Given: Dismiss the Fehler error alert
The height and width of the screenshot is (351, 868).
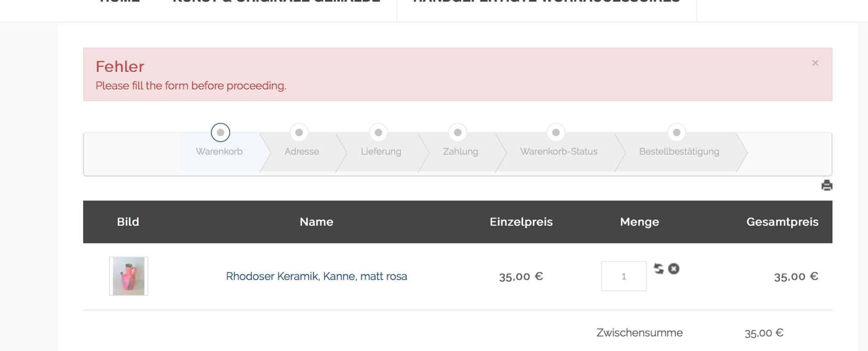Looking at the screenshot, I should (815, 63).
